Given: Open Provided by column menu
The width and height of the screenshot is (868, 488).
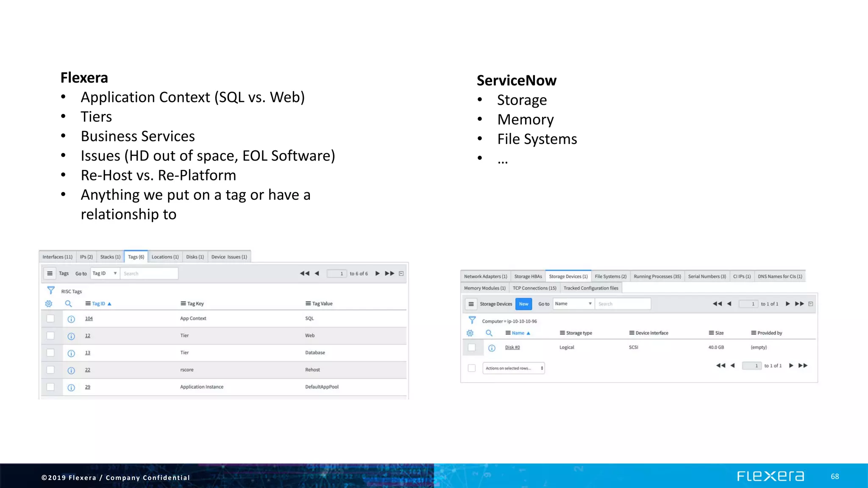Looking at the screenshot, I should pos(754,333).
